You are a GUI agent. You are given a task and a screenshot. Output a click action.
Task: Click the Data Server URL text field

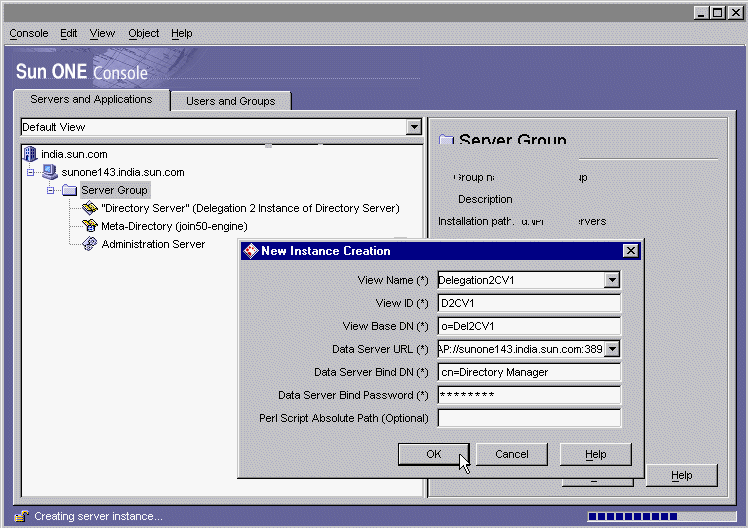520,349
